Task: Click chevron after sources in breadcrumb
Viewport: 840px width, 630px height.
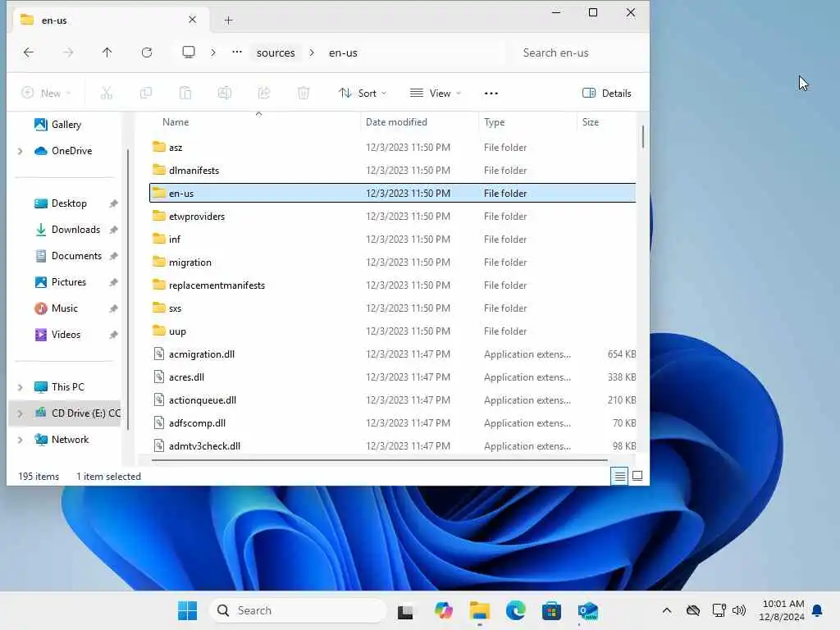Action: (312, 52)
